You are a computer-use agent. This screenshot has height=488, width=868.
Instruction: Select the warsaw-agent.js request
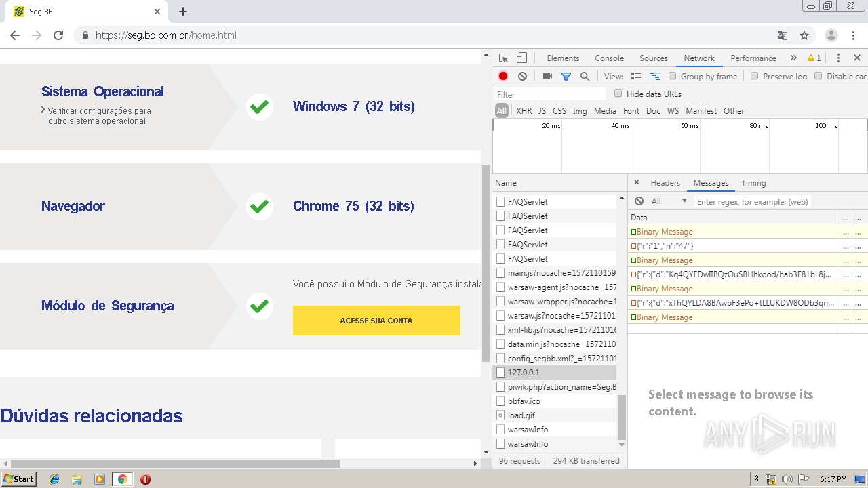click(x=555, y=287)
